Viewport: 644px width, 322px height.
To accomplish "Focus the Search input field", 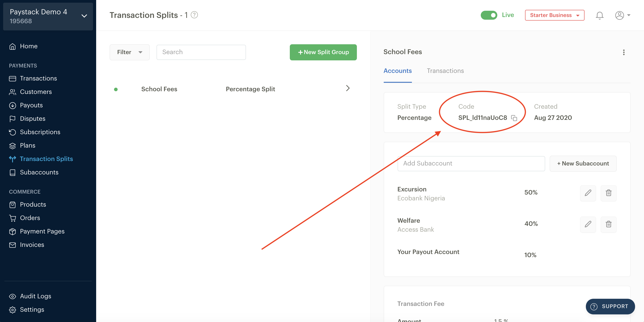I will [x=201, y=52].
